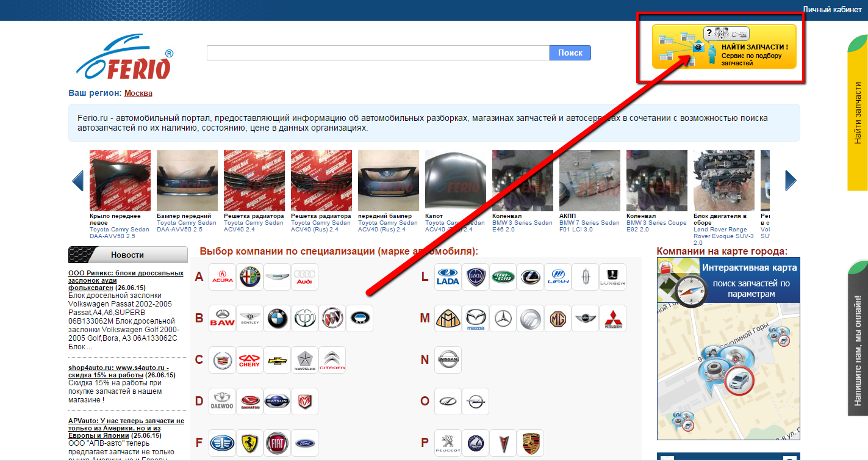This screenshot has width=868, height=461.
Task: Select the Lancia shield logo
Action: click(476, 277)
